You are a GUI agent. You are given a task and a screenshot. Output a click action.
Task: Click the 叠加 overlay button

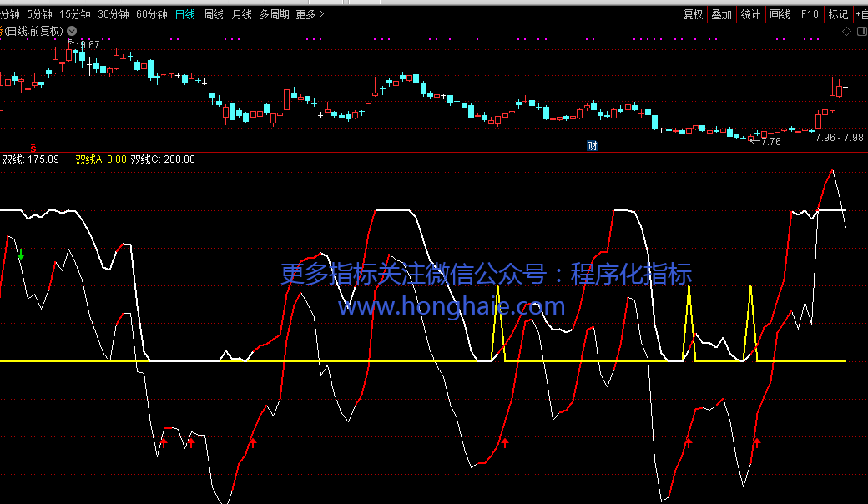(722, 14)
